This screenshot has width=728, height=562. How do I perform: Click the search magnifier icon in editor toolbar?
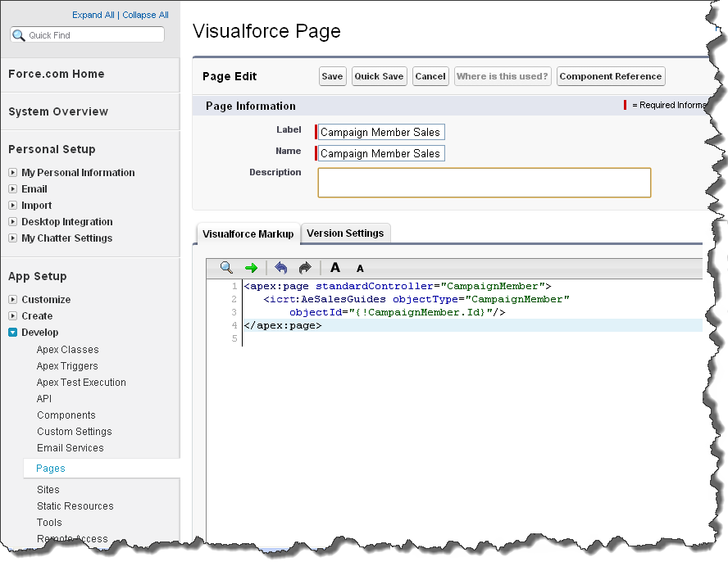coord(226,268)
